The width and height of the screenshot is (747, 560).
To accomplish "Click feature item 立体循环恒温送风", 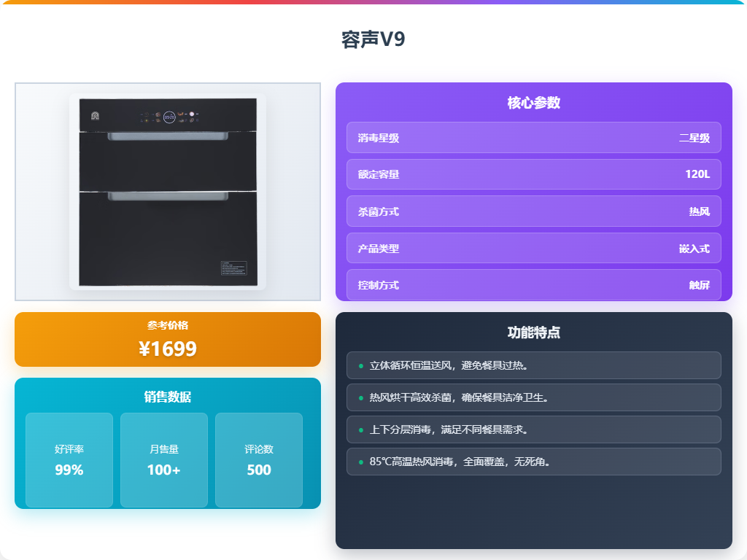I will 533,365.
